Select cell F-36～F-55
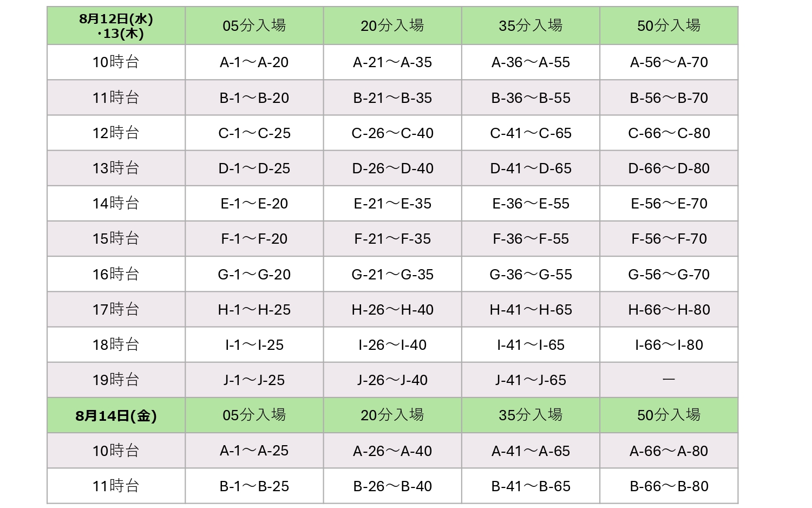The width and height of the screenshot is (812, 508). (x=531, y=239)
